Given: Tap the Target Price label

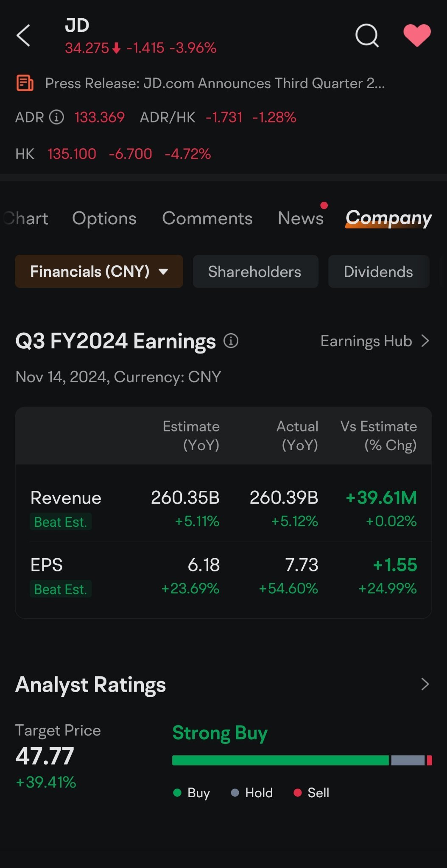Looking at the screenshot, I should tap(58, 730).
